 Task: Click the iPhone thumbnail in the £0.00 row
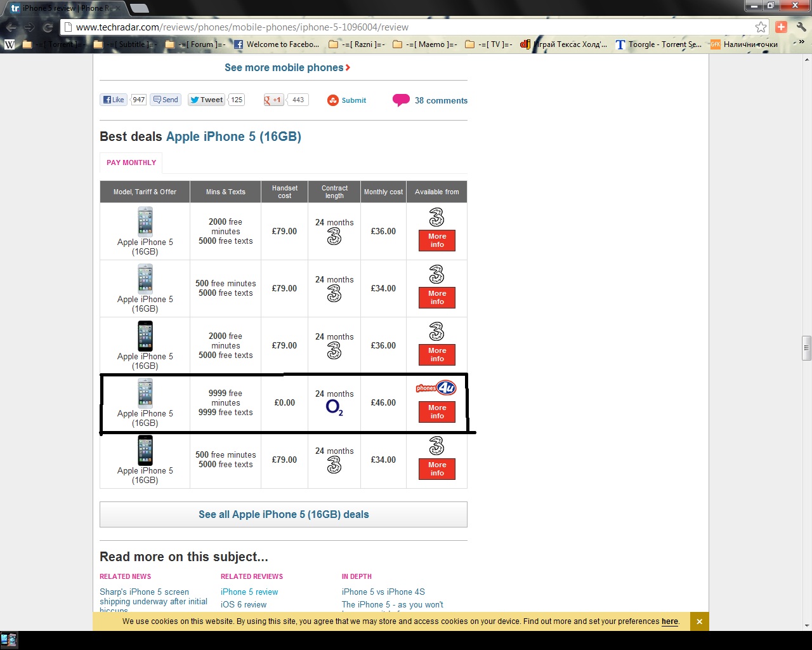point(145,393)
